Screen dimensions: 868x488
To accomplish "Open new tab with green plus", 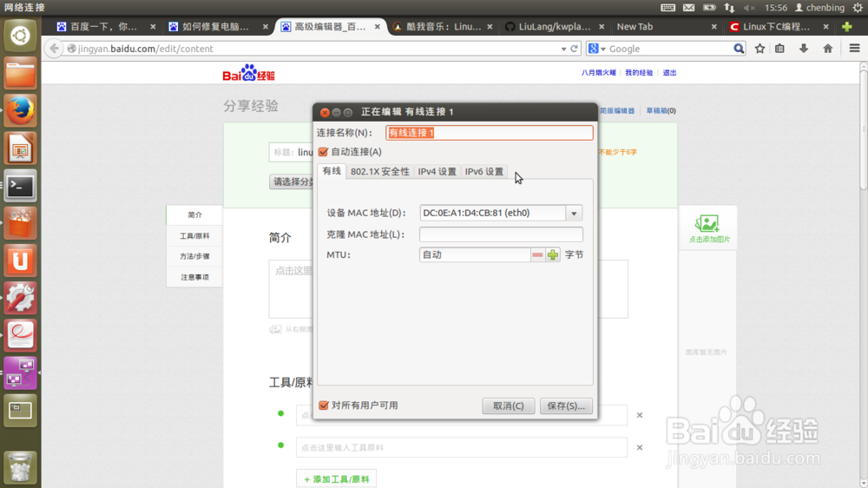I will (x=846, y=27).
